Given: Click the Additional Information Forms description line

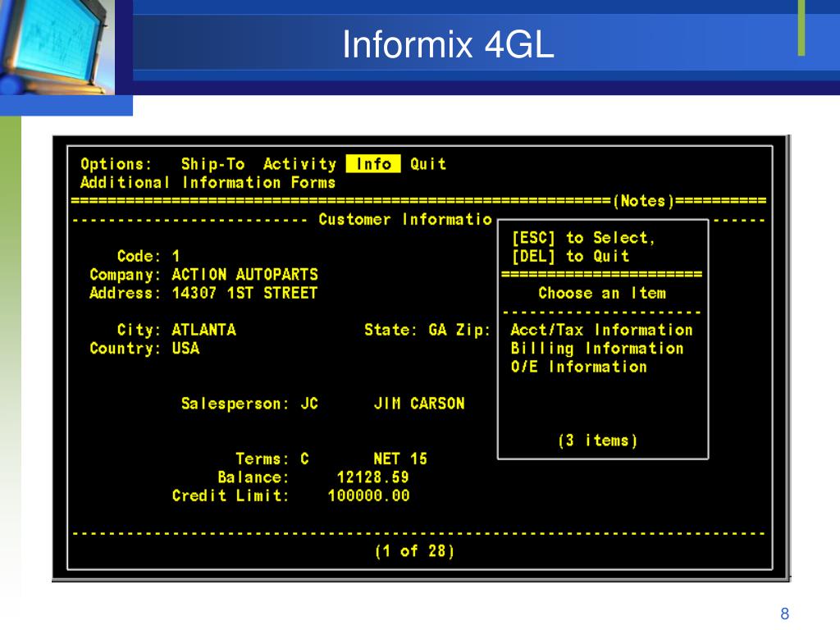Looking at the screenshot, I should pos(208,183).
